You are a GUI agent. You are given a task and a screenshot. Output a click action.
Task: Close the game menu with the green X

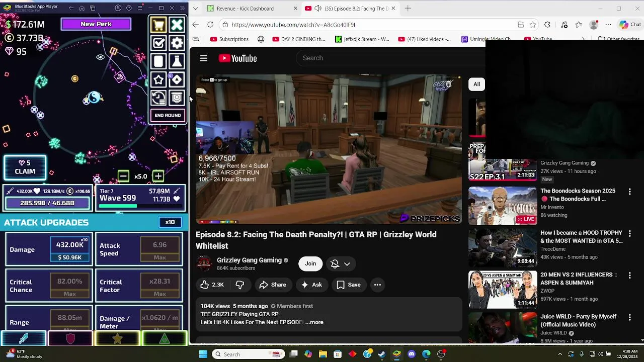pyautogui.click(x=177, y=25)
